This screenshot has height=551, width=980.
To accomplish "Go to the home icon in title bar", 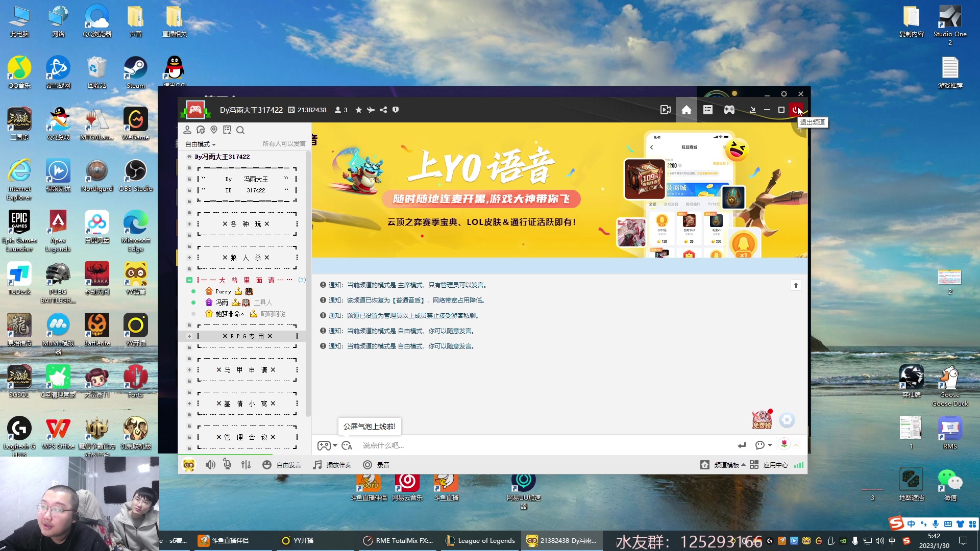I will tap(687, 110).
